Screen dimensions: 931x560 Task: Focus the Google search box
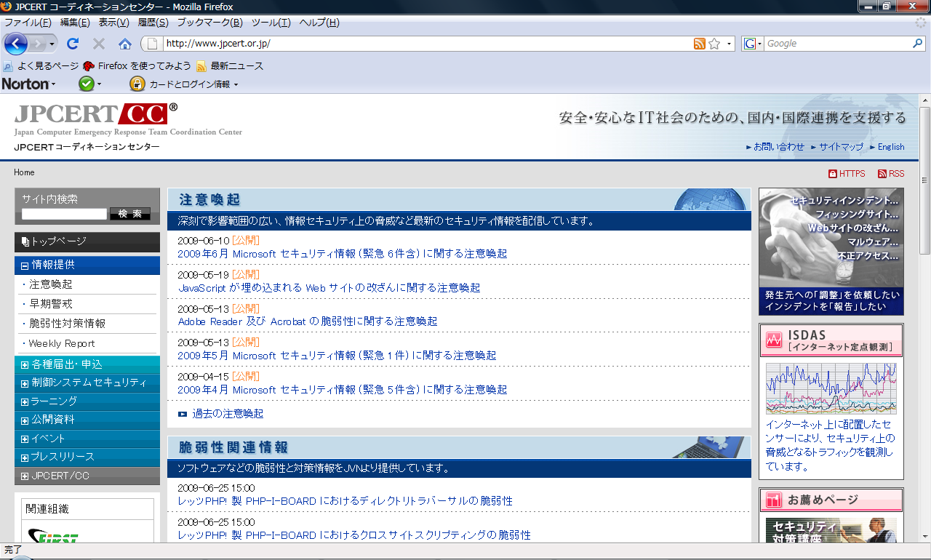point(839,44)
